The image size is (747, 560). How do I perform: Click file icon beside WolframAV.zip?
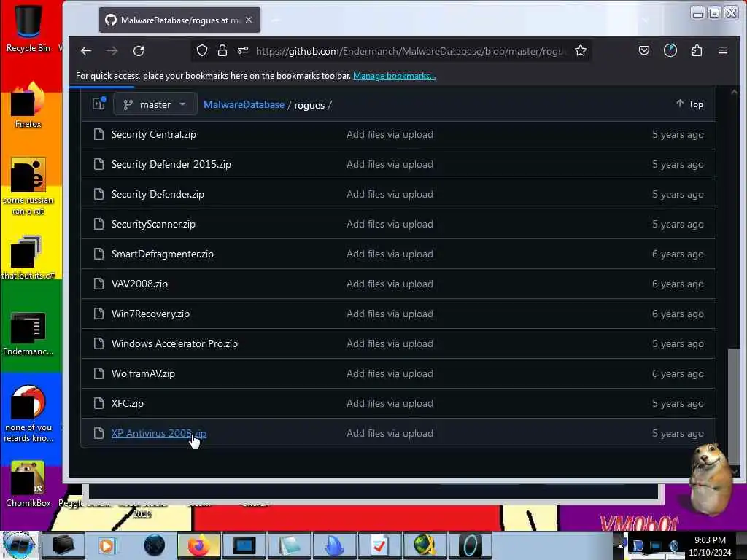point(98,373)
